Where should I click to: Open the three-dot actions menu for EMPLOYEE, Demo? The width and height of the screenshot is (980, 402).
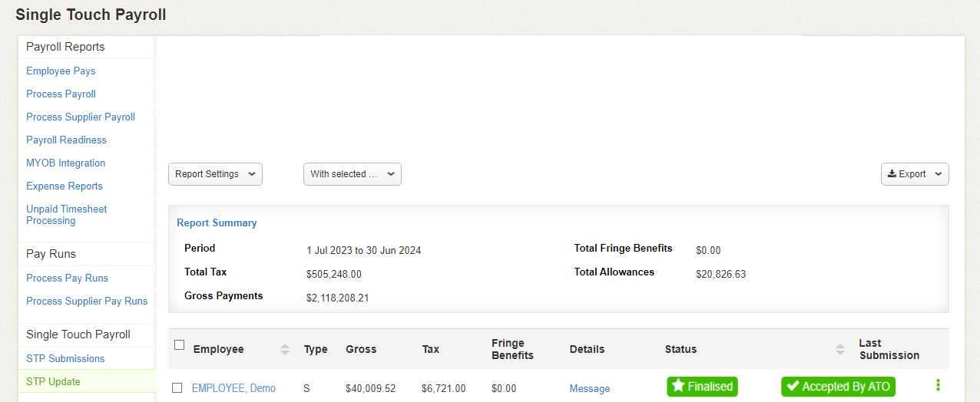coord(938,386)
